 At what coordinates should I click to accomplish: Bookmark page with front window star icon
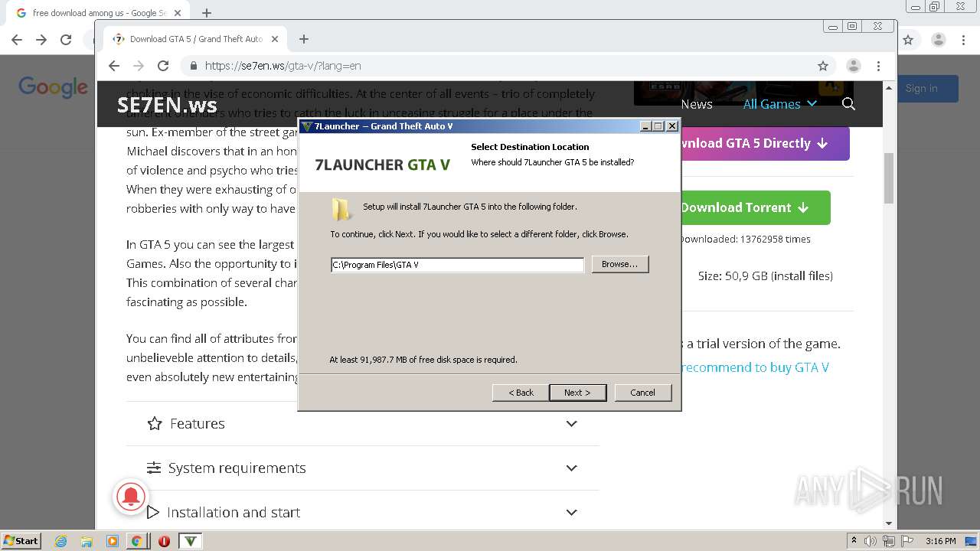point(823,66)
